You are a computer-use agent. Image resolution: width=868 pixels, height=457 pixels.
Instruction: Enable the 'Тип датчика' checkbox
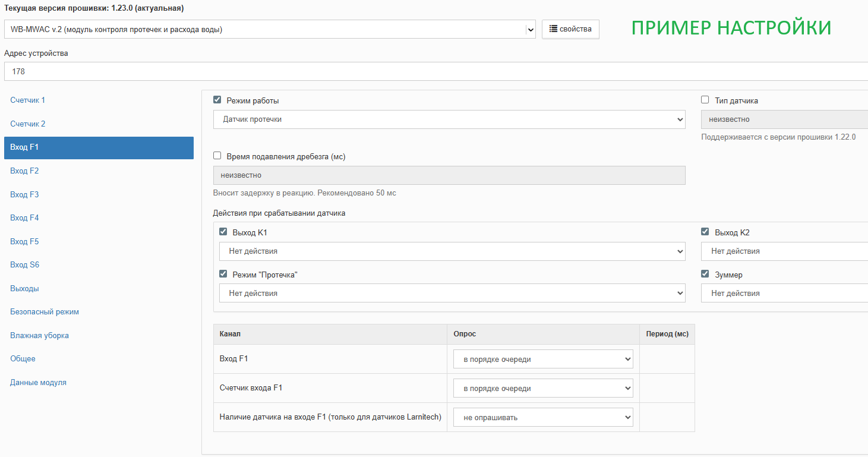(705, 100)
